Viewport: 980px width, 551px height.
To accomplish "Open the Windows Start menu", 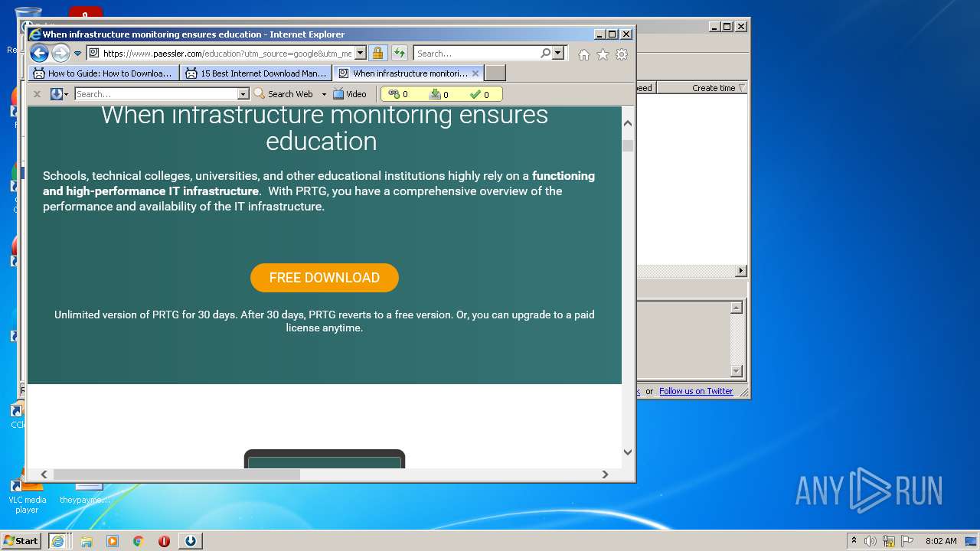I will click(21, 540).
